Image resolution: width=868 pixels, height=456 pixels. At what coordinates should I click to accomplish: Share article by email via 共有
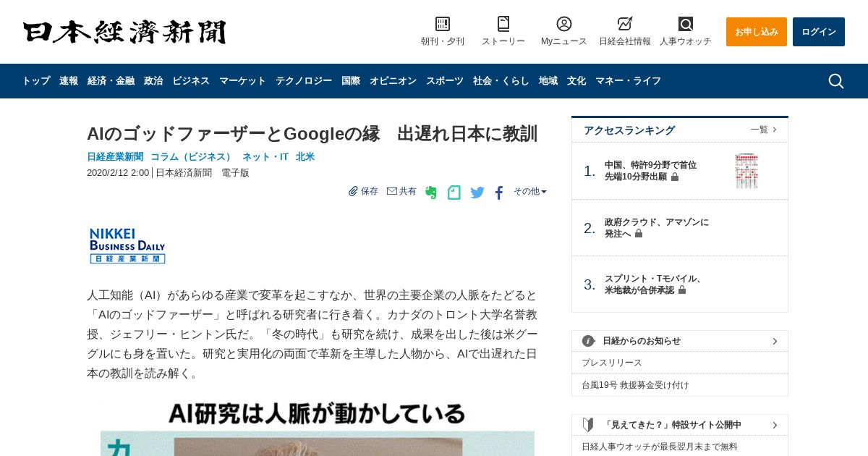tap(401, 191)
